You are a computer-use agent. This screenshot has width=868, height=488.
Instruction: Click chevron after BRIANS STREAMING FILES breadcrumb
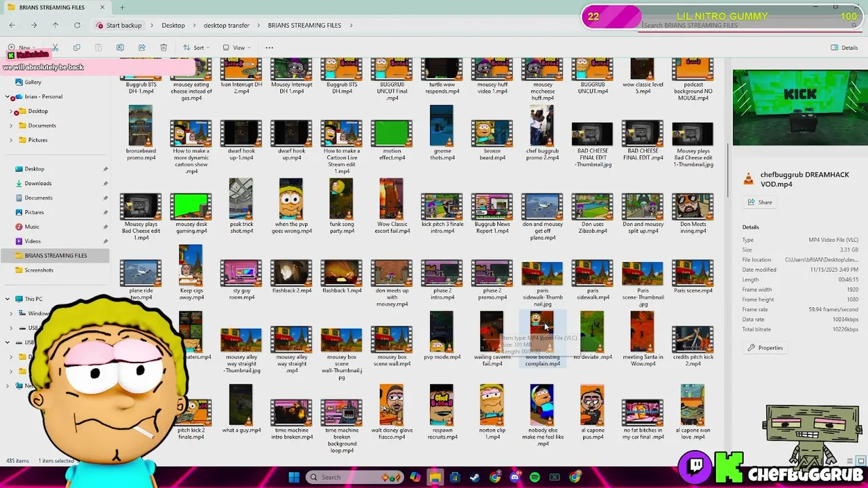(351, 25)
